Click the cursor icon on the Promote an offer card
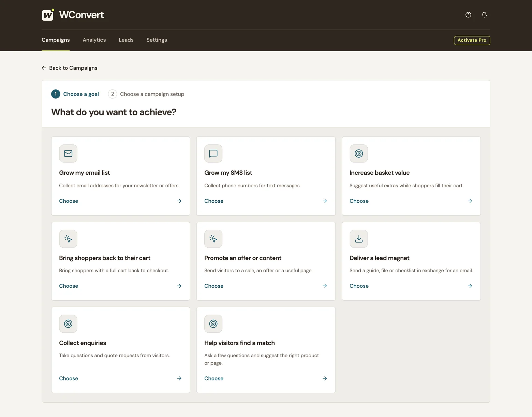 pyautogui.click(x=213, y=239)
